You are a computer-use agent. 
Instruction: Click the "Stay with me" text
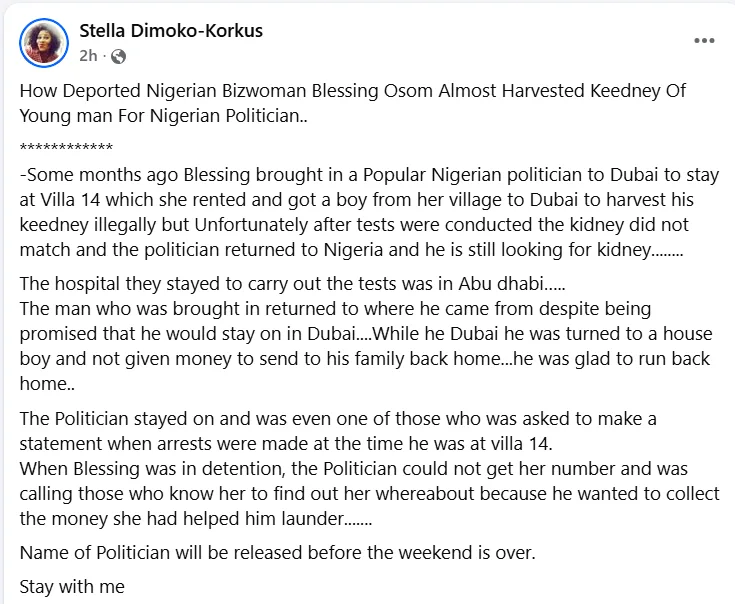click(72, 587)
